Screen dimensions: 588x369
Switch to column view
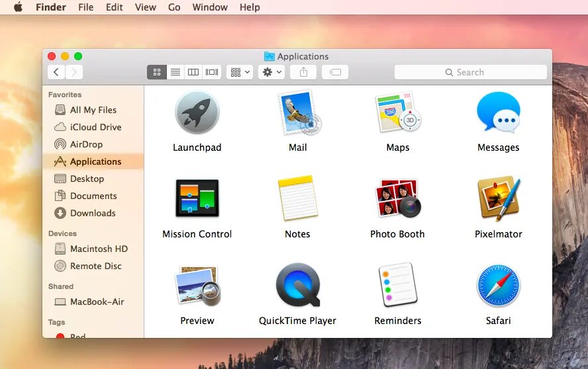click(193, 72)
